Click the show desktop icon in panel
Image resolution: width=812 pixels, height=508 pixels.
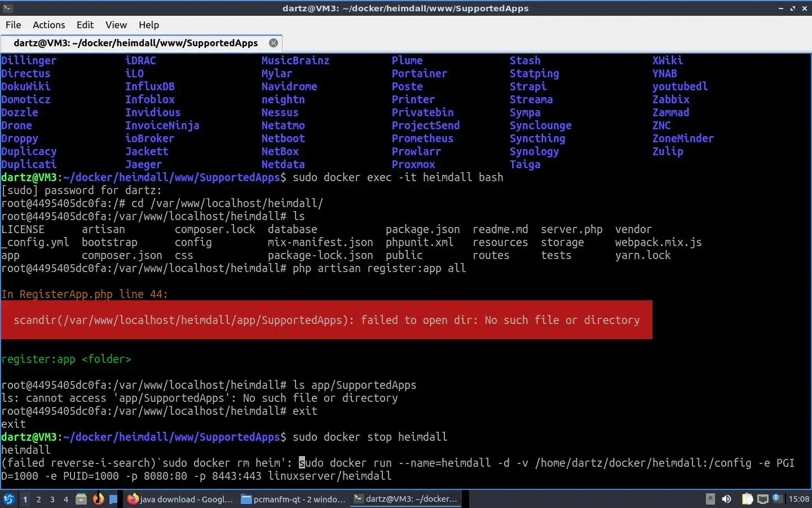(113, 499)
